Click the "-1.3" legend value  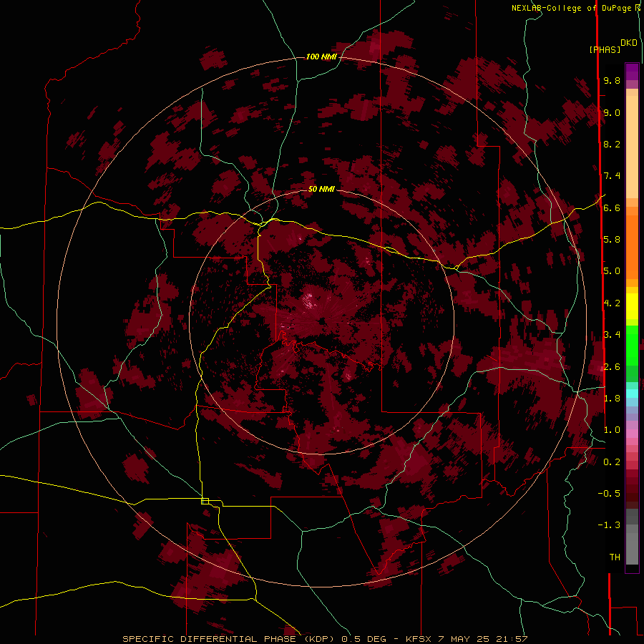click(609, 525)
